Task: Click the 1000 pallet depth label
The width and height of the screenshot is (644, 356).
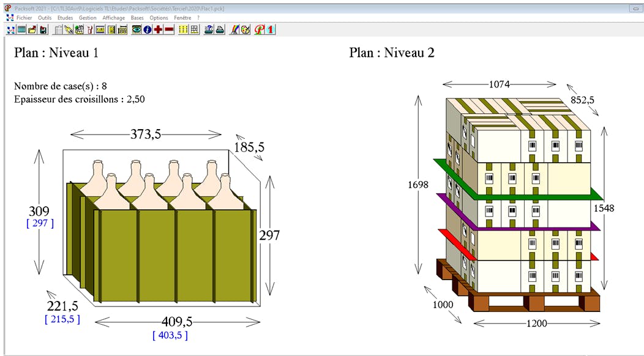Action: (x=443, y=305)
